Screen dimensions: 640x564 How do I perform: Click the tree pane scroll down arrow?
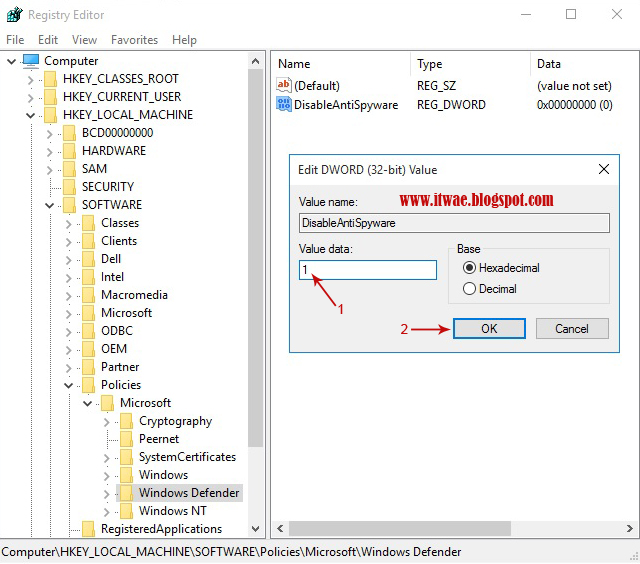pyautogui.click(x=256, y=529)
